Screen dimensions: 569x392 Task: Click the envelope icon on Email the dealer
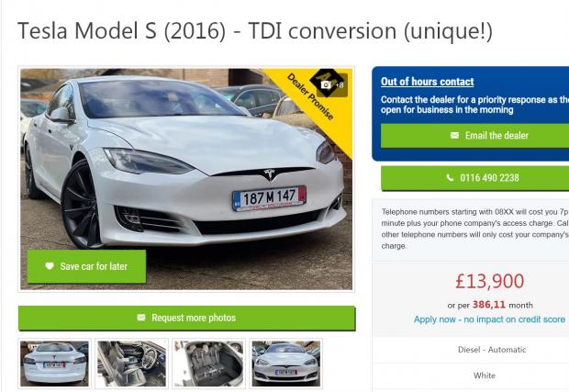pyautogui.click(x=454, y=135)
